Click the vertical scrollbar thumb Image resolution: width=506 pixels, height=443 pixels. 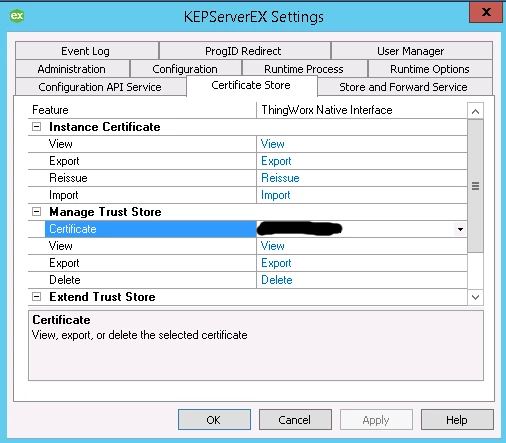coord(476,186)
